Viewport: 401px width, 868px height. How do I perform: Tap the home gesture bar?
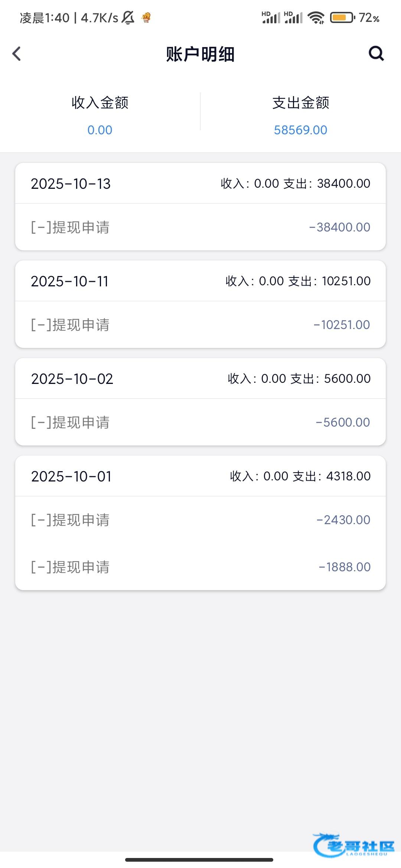coord(199,859)
